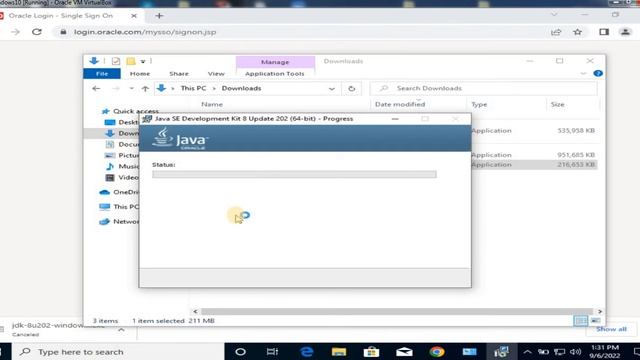Go up one folder level in Explorer
Viewport: 640px width, 360px height.
pos(145,88)
